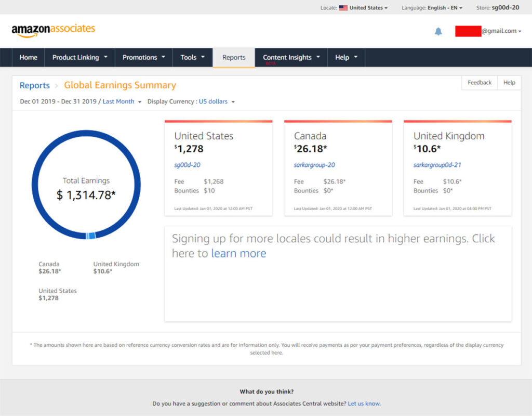532x416 pixels.
Task: Click the United Kingdom $10.6 legend entry
Action: pos(116,268)
